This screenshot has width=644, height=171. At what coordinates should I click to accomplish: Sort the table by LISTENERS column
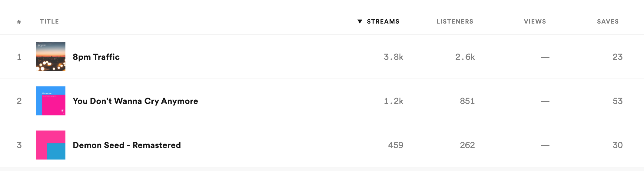tap(455, 21)
